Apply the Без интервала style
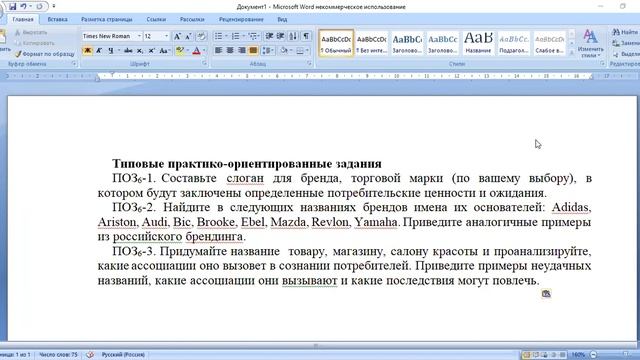Image resolution: width=640 pixels, height=360 pixels. 371,43
